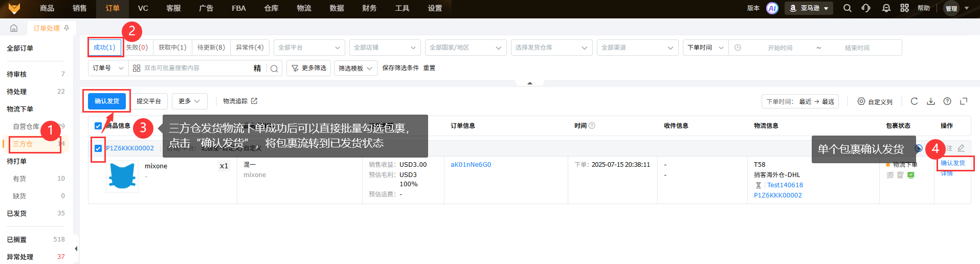The height and width of the screenshot is (264, 980).
Task: Open the AI assistant icon
Action: [772, 8]
